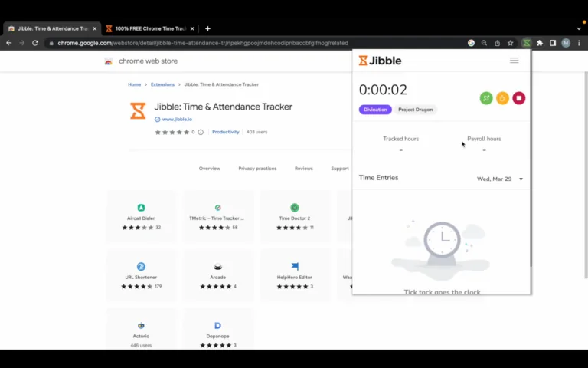Close the 100% FREE Chrome Time Tracker tab
Viewport: 588px width, 368px height.
pyautogui.click(x=192, y=28)
